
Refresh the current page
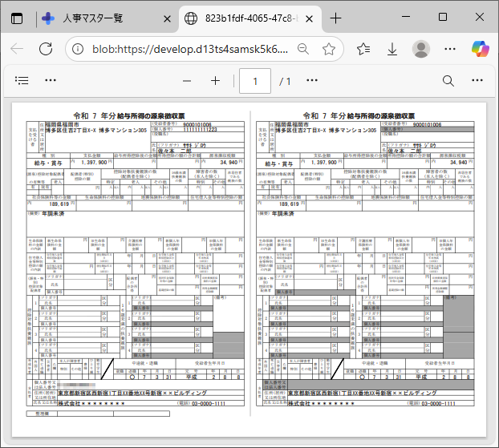(x=46, y=49)
